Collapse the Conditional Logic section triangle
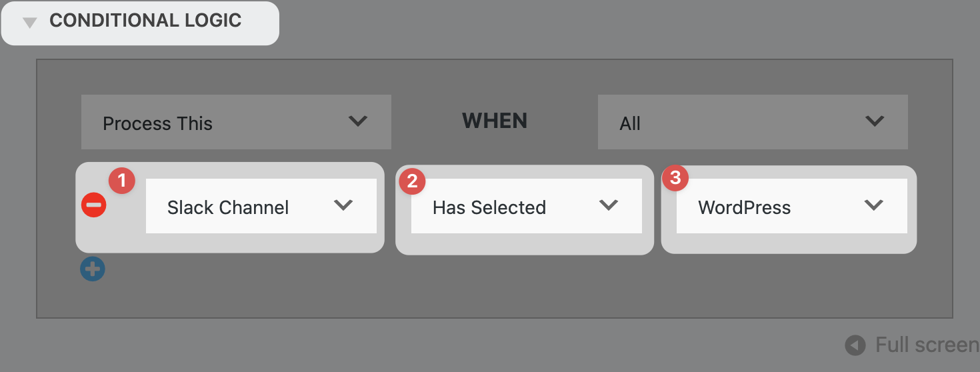The image size is (980, 372). (x=29, y=23)
